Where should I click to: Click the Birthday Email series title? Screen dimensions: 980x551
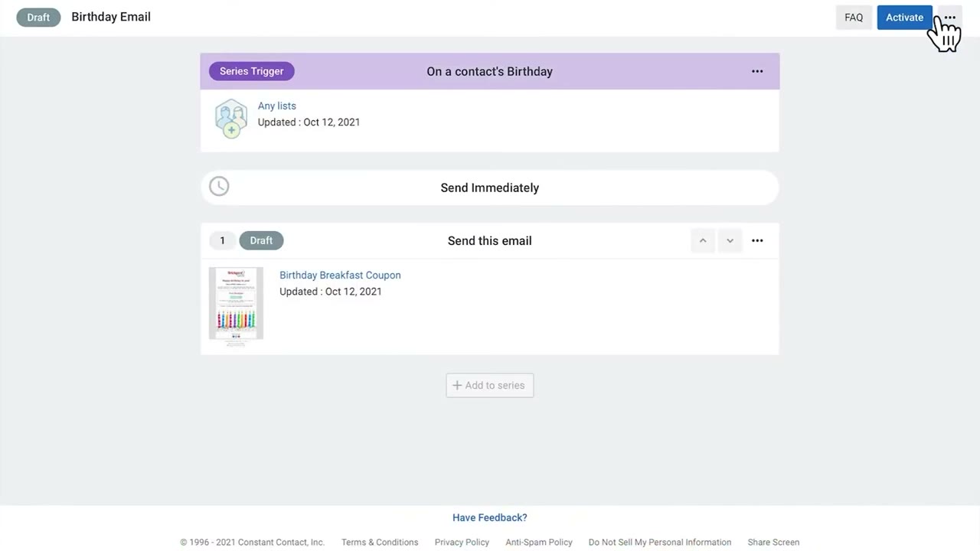pos(111,17)
